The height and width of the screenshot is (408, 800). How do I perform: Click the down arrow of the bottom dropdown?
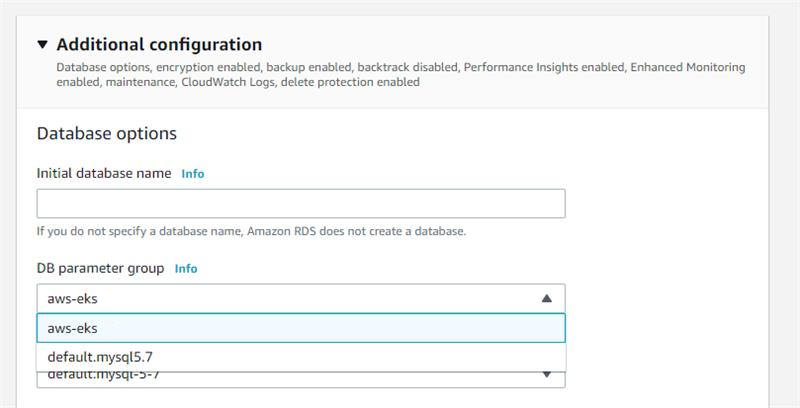[546, 376]
